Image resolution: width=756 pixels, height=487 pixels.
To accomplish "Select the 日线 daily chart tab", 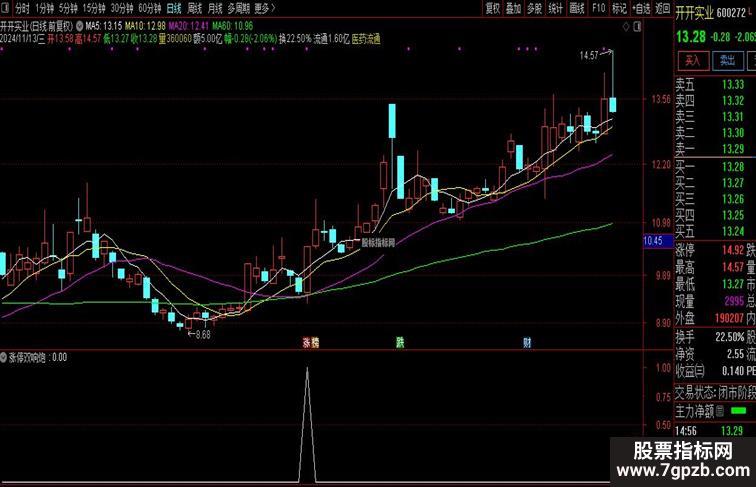I will [174, 8].
